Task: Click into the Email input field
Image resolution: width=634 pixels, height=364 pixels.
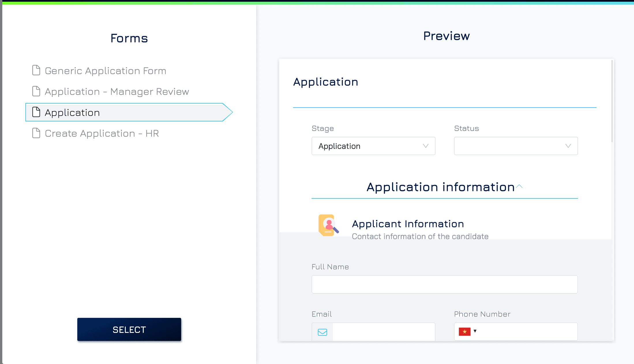Action: (x=384, y=332)
